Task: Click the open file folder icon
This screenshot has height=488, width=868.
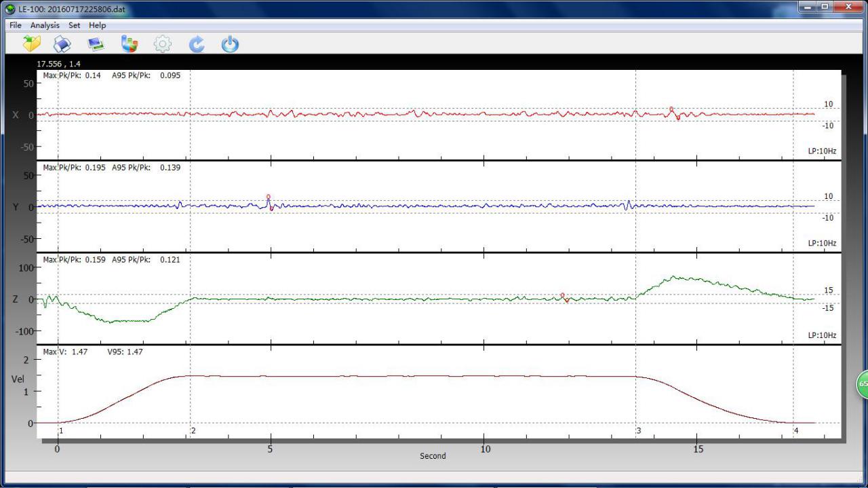Action: pyautogui.click(x=31, y=44)
